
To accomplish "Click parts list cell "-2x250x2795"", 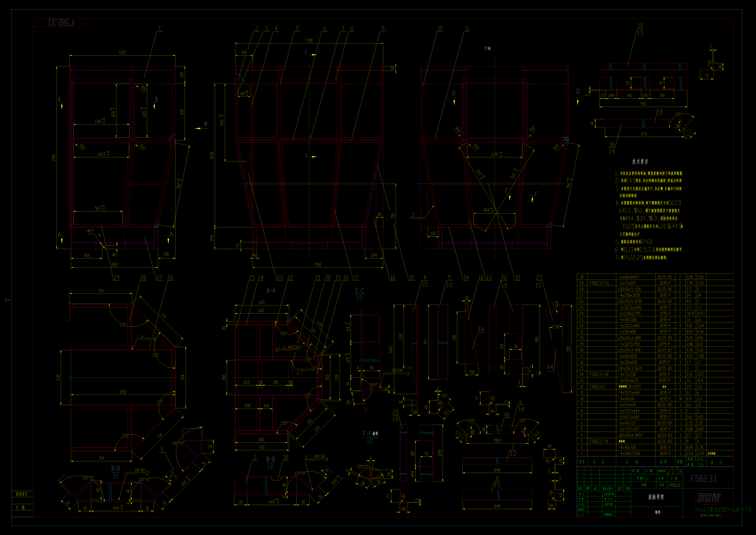I will click(630, 313).
